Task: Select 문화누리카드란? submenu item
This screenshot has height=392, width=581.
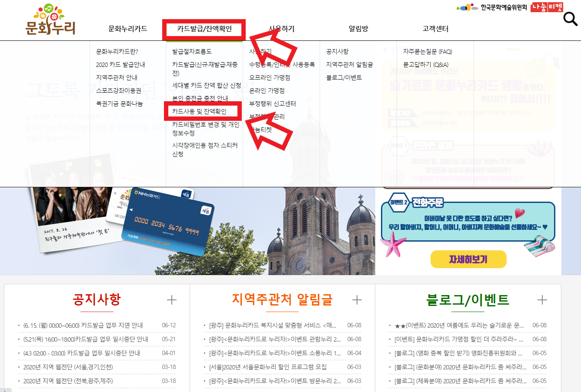Action: click(117, 51)
